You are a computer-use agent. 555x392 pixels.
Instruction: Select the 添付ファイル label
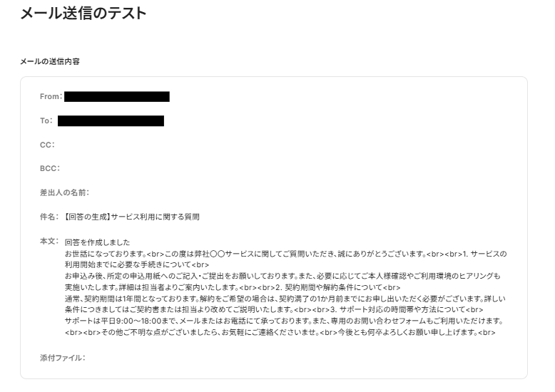pos(63,358)
